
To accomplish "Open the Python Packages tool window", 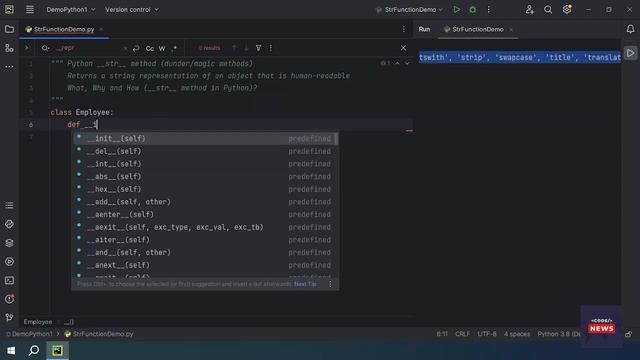I will [x=9, y=243].
